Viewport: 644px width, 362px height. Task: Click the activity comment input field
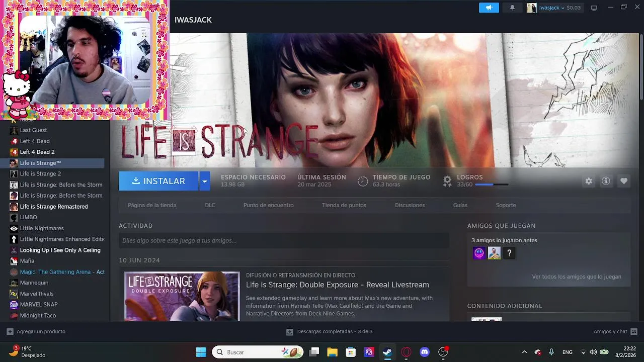[x=284, y=241]
